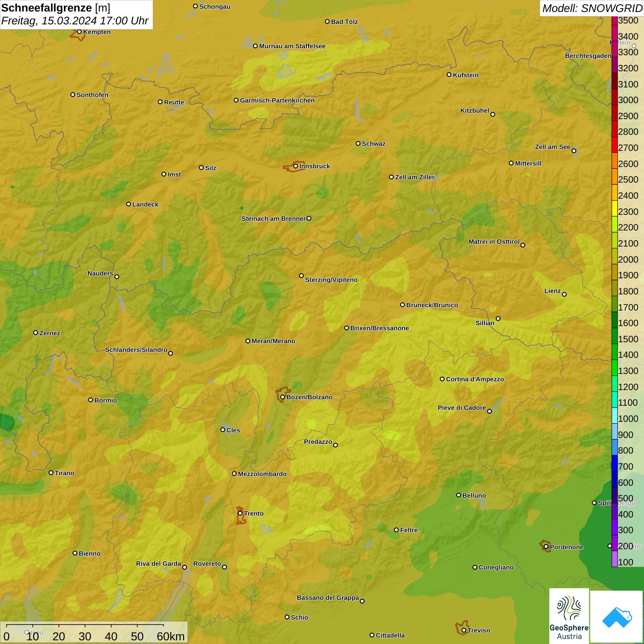Viewport: 644px width, 644px height.
Task: Click the Zell am Ziller label
Action: tap(414, 177)
